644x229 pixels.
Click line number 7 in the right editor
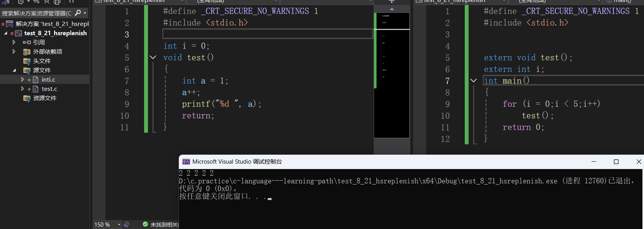point(447,81)
